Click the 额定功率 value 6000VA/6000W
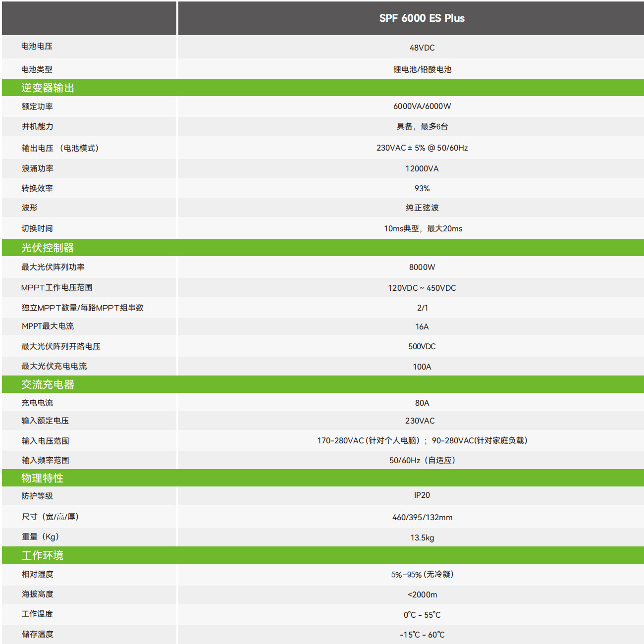Viewport: 644px width, 644px height. click(421, 106)
